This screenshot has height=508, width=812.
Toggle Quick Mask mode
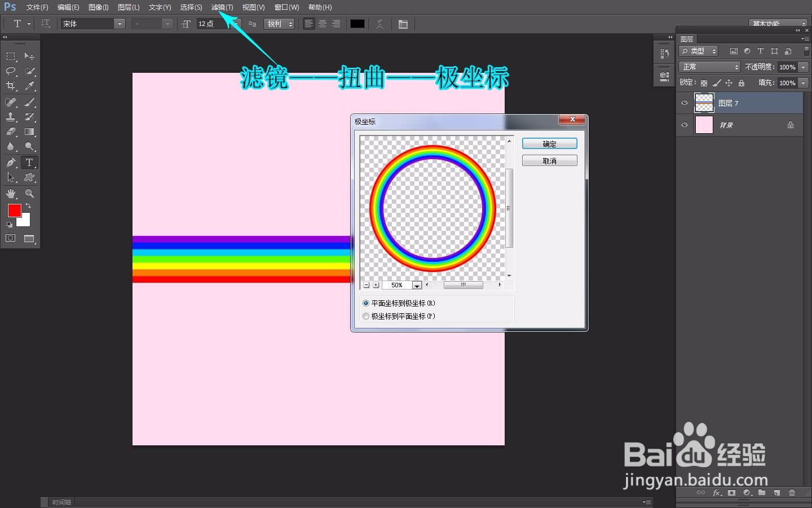[11, 238]
